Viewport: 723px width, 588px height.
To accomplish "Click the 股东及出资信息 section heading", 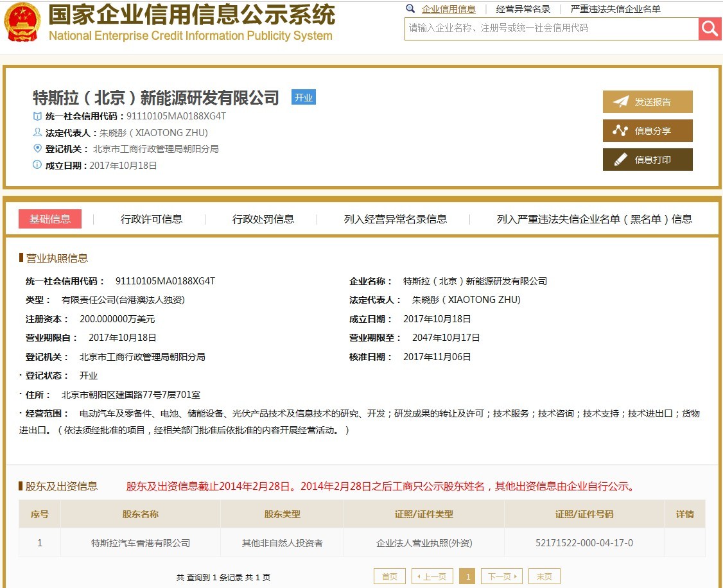I will [62, 486].
